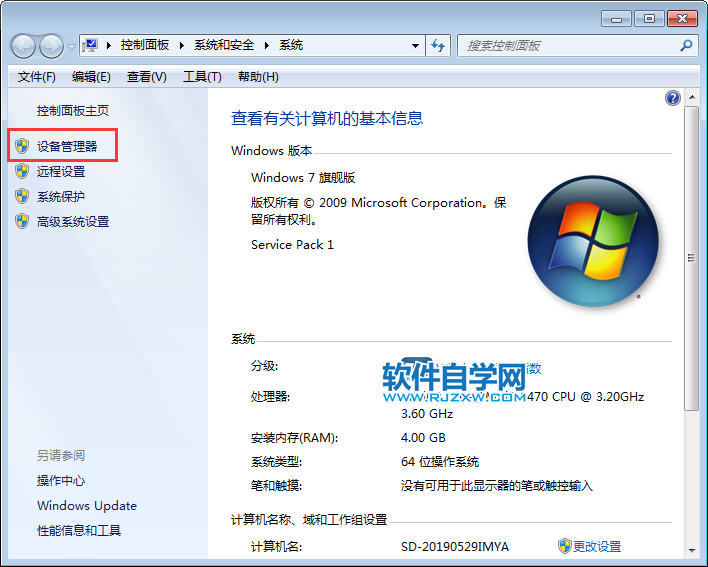Click the Refresh button beside address bar
This screenshot has height=567, width=708.
[438, 45]
